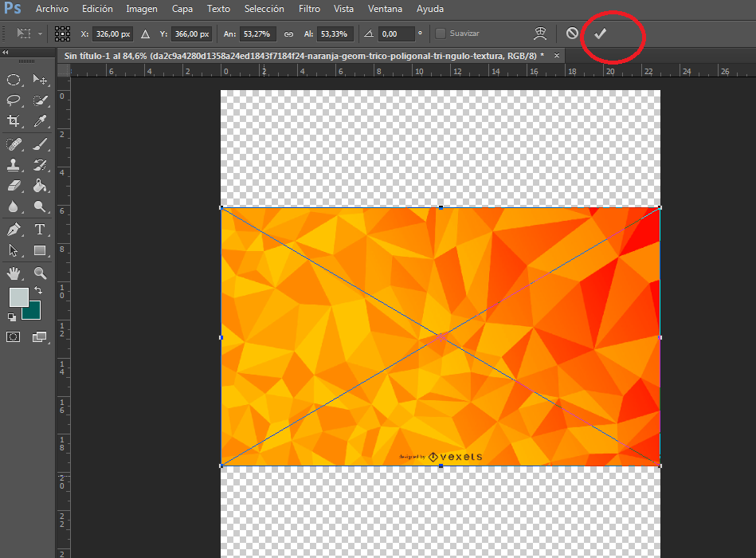756x558 pixels.
Task: Select the Blur tool
Action: coord(14,206)
